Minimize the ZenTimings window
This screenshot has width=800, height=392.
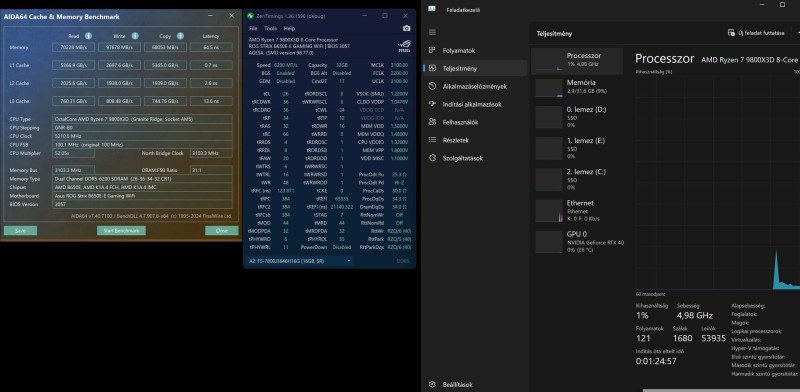(365, 16)
